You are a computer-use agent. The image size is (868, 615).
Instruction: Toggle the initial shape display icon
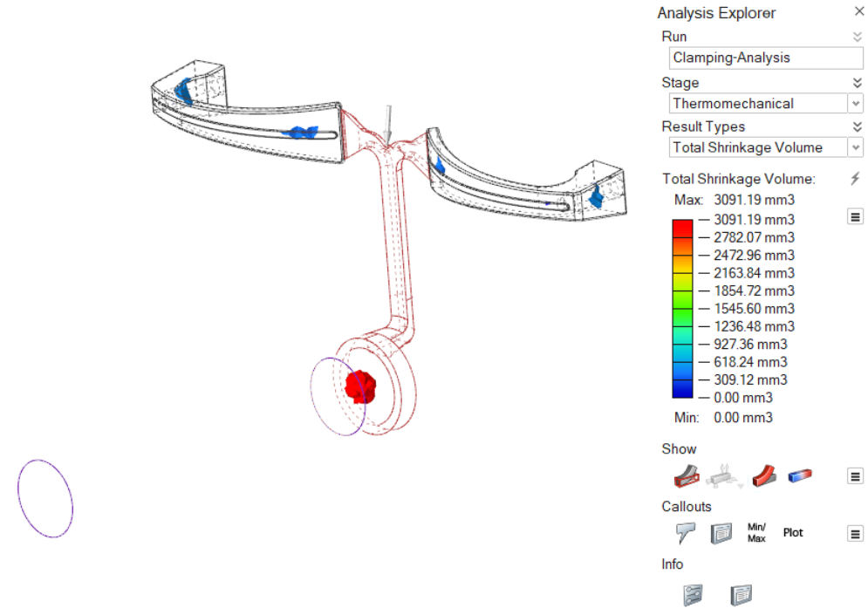click(x=687, y=475)
